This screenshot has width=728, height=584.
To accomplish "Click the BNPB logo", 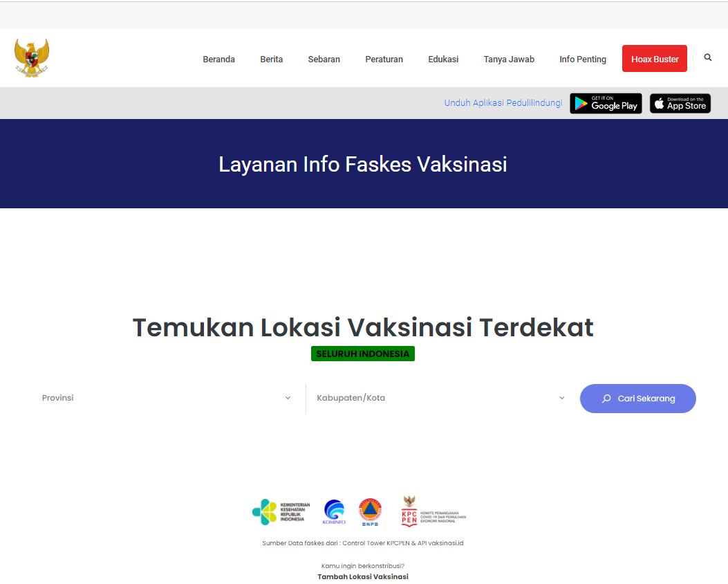I will (370, 512).
